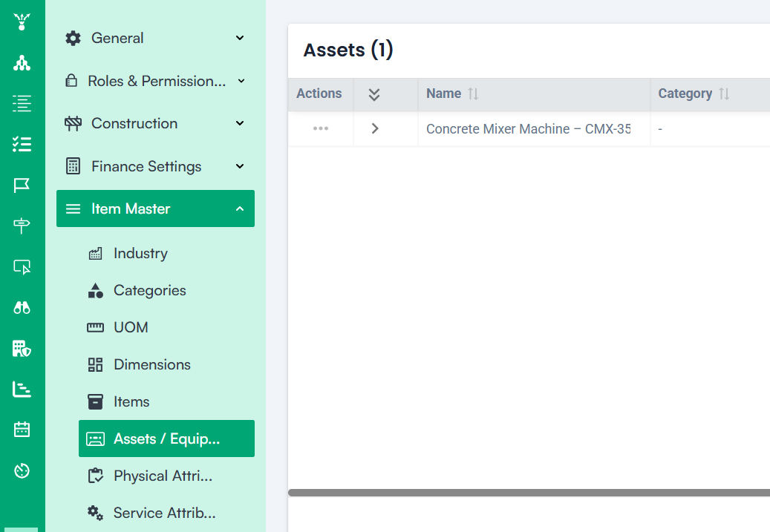The height and width of the screenshot is (532, 770).
Task: Expand the Concrete Mixer Machine row
Action: click(x=374, y=128)
